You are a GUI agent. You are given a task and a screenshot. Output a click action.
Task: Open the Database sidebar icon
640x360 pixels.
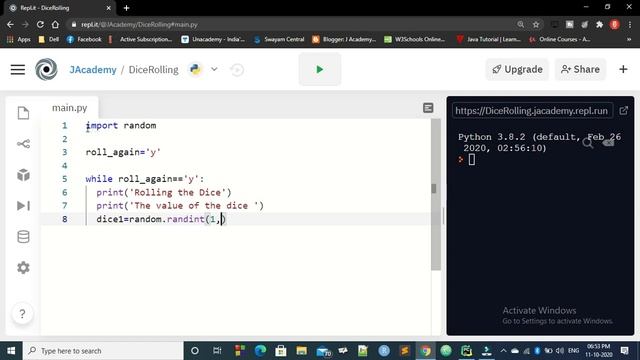tap(23, 237)
